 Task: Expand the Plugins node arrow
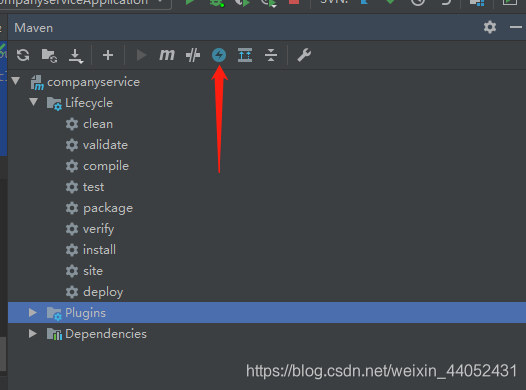(33, 313)
